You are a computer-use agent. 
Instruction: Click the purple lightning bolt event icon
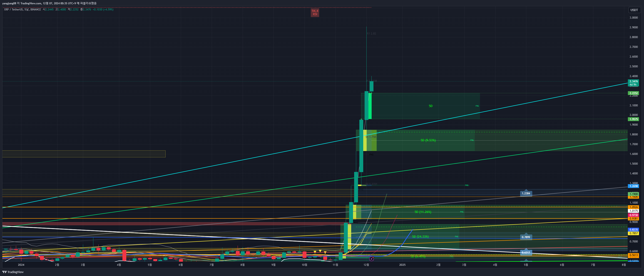pos(371,259)
